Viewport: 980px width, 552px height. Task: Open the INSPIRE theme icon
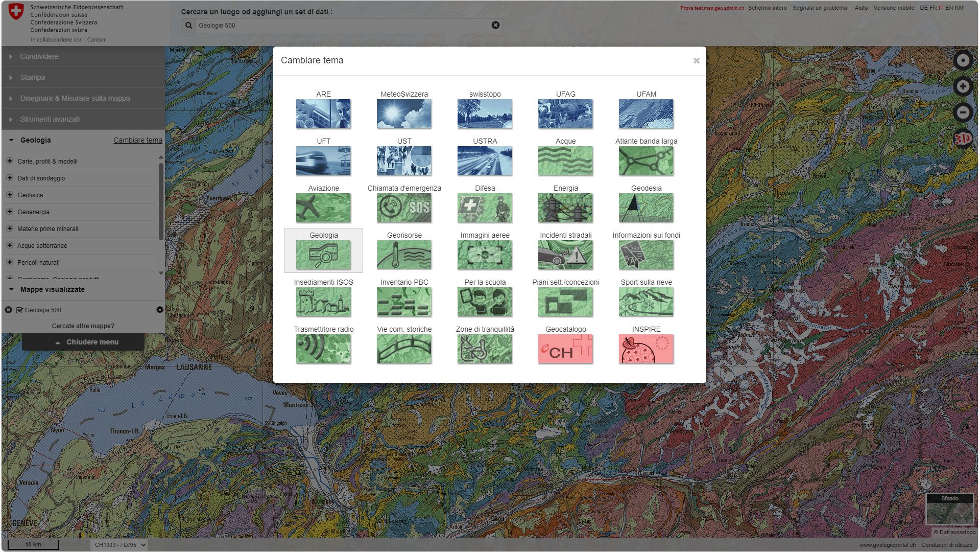pos(646,349)
